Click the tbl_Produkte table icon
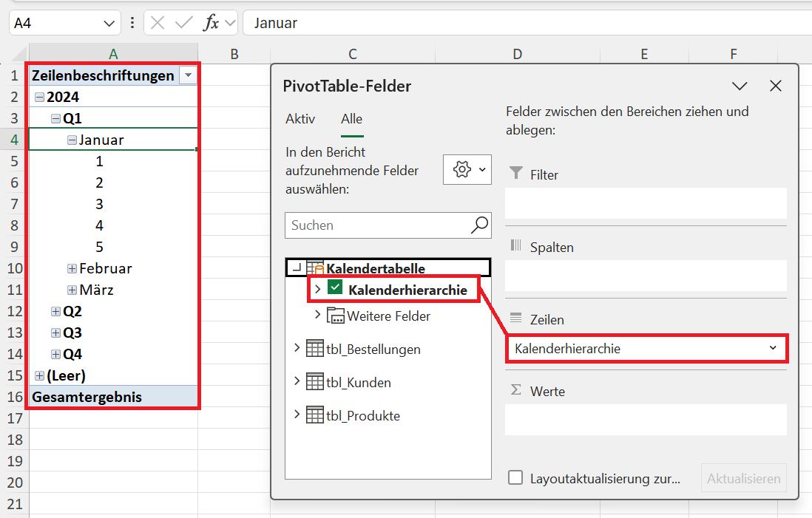812x518 pixels. (x=315, y=415)
